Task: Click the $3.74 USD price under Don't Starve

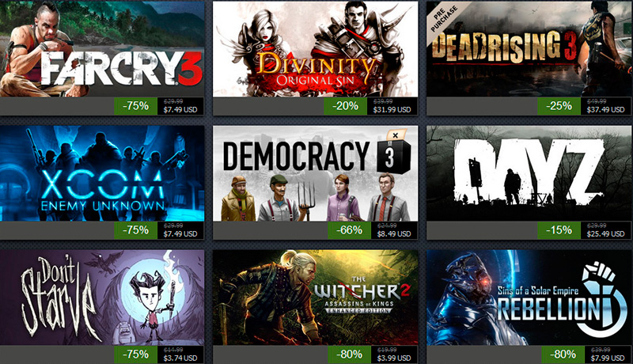Action: 180,358
